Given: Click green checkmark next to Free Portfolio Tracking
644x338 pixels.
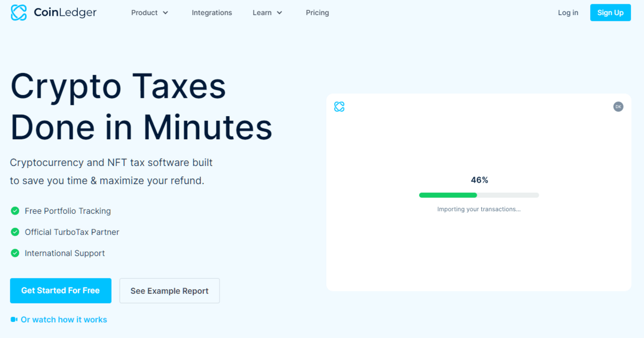Looking at the screenshot, I should [x=15, y=211].
